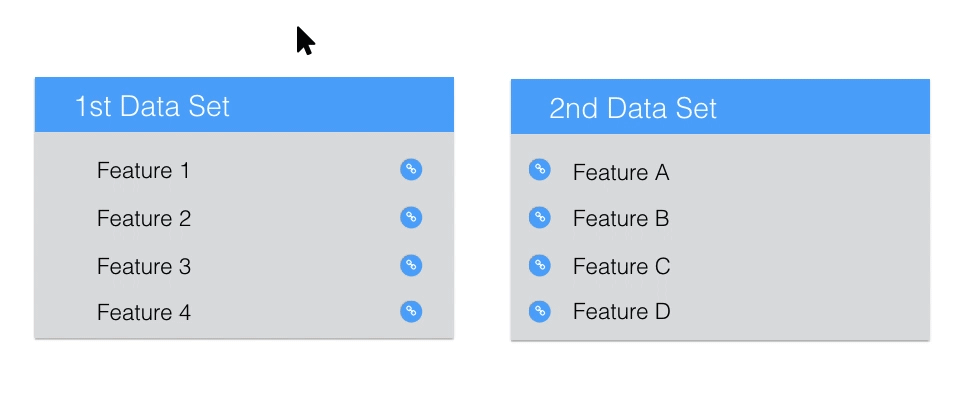The image size is (960, 420).
Task: Select the link icon beside Feature 4
Action: [x=411, y=311]
